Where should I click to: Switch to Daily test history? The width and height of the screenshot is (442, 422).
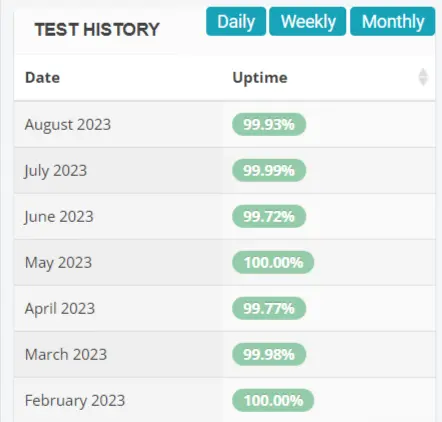coord(236,21)
